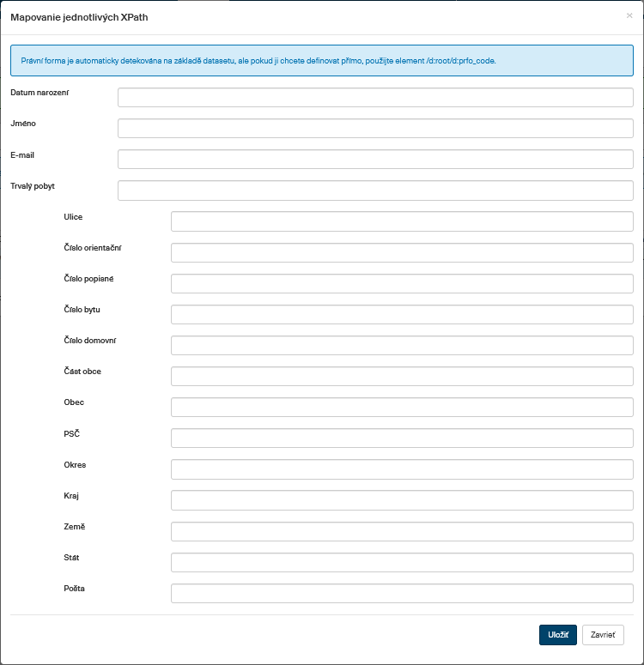Select the E-mail input box

[375, 159]
